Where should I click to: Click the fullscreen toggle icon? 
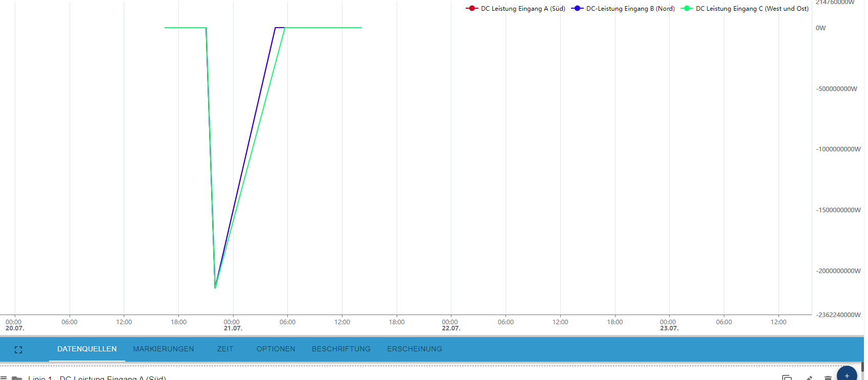[18, 350]
